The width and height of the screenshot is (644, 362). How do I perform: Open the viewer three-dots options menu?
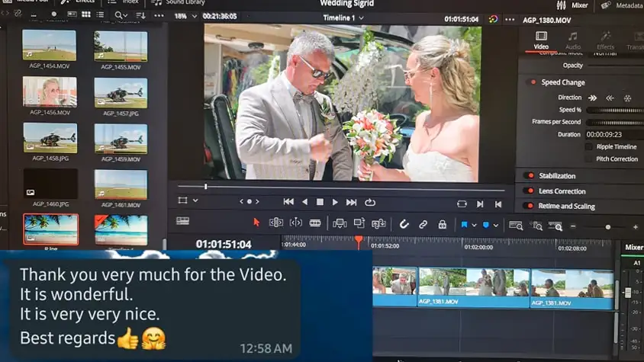pyautogui.click(x=510, y=19)
